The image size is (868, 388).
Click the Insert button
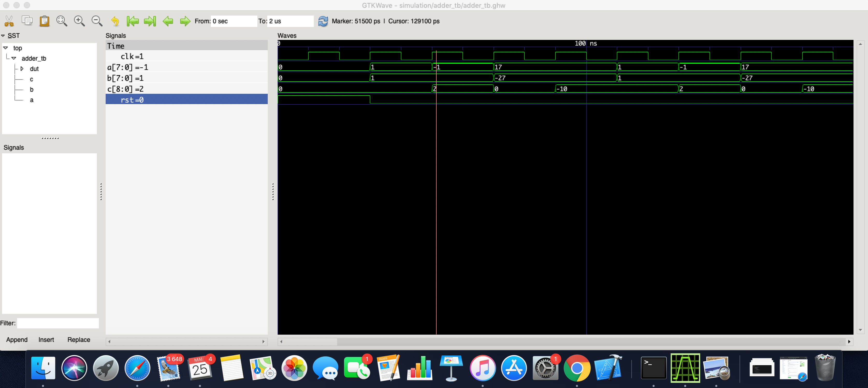pos(46,340)
